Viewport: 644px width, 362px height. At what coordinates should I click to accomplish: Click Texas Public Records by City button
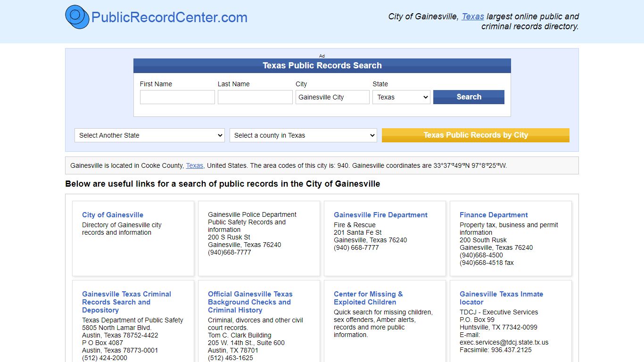point(476,135)
